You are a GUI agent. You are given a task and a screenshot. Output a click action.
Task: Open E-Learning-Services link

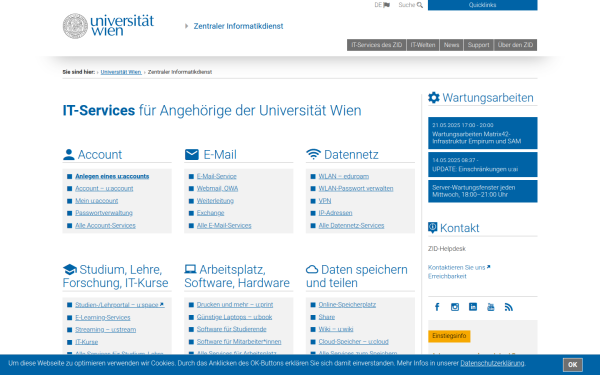[103, 318]
